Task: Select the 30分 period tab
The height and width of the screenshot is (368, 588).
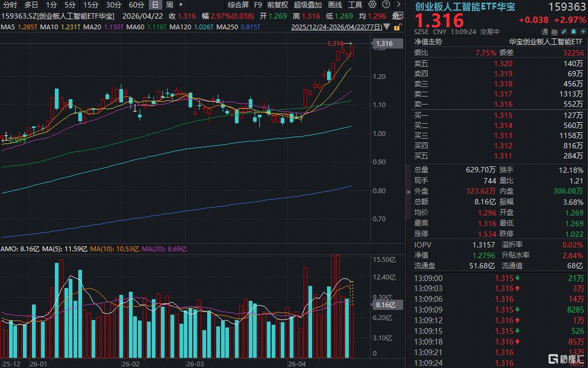Action: (113, 5)
